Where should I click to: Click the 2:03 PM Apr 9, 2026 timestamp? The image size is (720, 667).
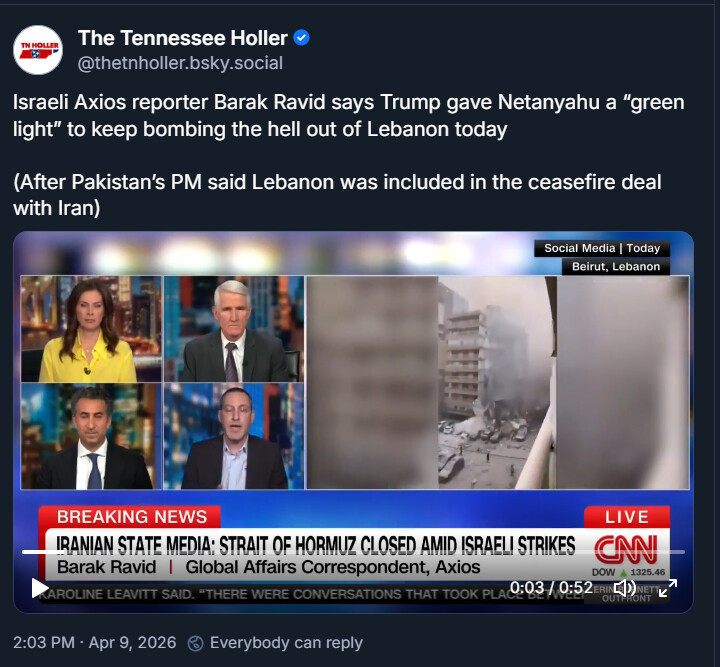[95, 643]
